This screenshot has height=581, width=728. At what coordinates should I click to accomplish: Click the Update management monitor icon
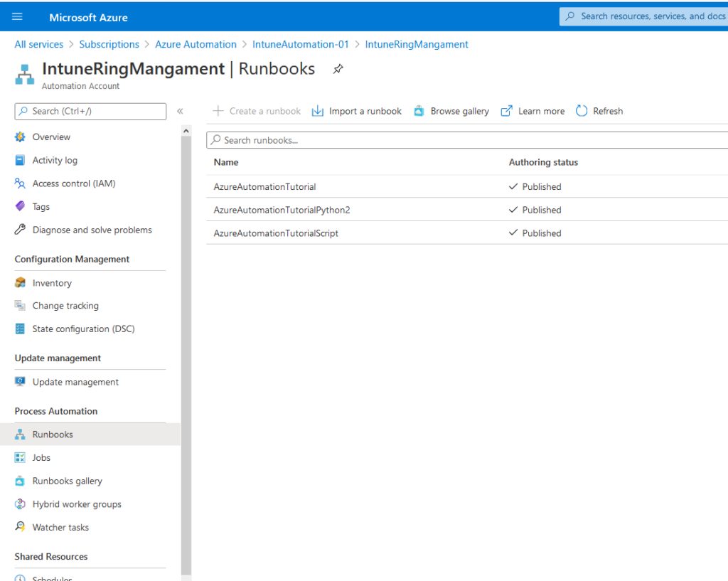point(20,382)
